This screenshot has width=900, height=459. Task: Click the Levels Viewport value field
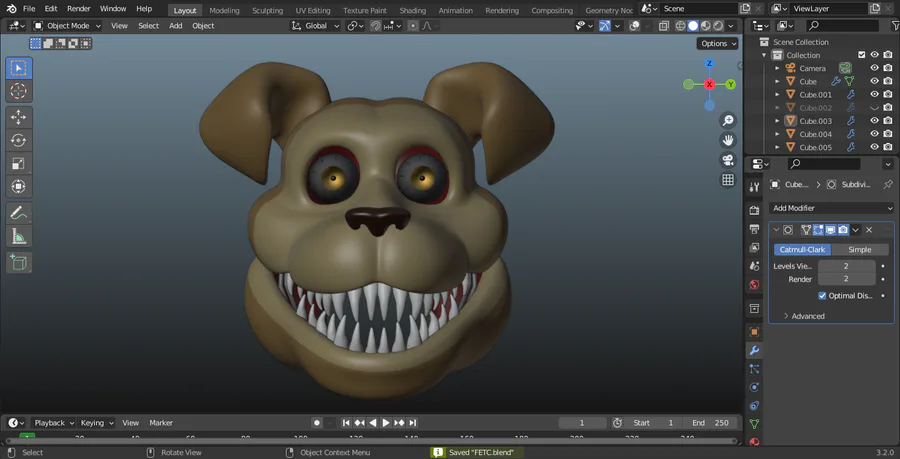click(845, 266)
